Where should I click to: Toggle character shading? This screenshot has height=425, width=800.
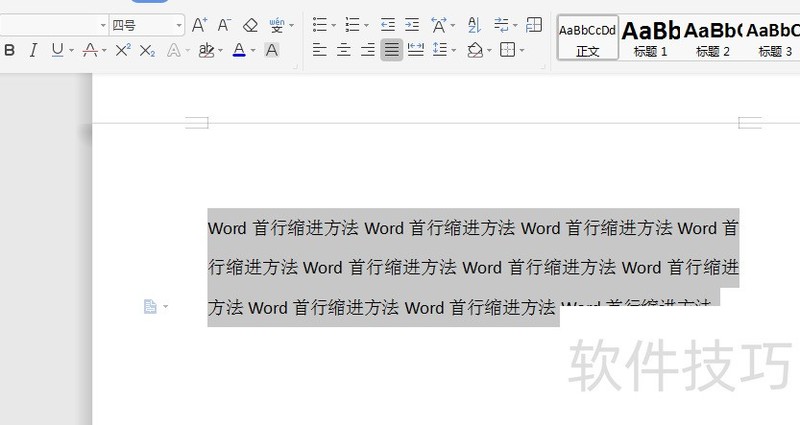click(271, 50)
